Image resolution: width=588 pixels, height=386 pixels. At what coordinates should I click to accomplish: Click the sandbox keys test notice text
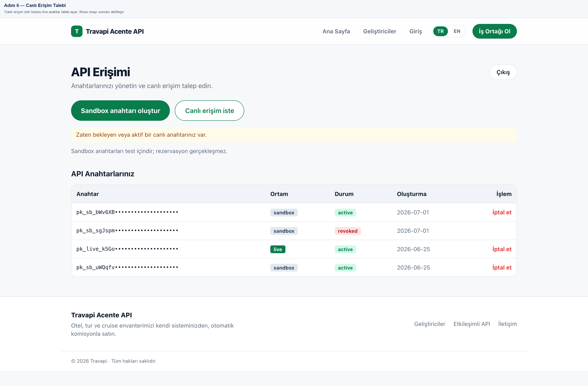pyautogui.click(x=149, y=151)
